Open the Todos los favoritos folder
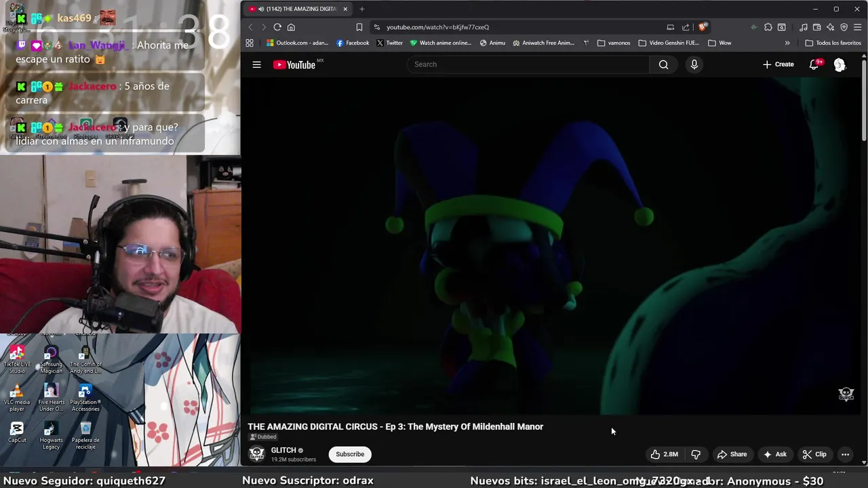The height and width of the screenshot is (488, 868). point(833,43)
